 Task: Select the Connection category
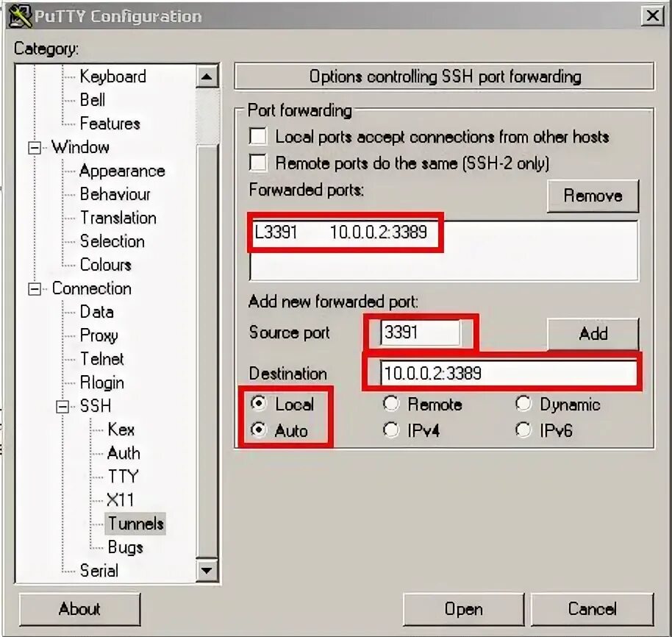[92, 288]
